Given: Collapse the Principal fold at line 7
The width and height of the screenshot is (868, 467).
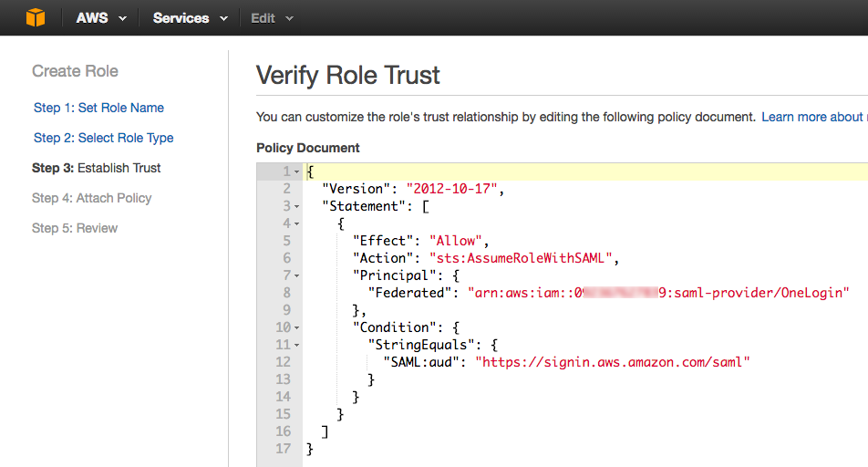Looking at the screenshot, I should point(296,275).
